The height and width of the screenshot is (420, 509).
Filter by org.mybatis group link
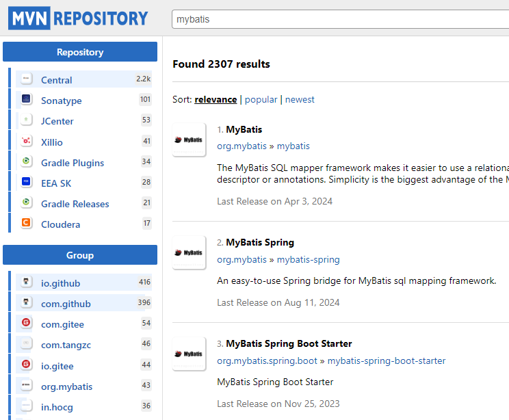(x=66, y=387)
